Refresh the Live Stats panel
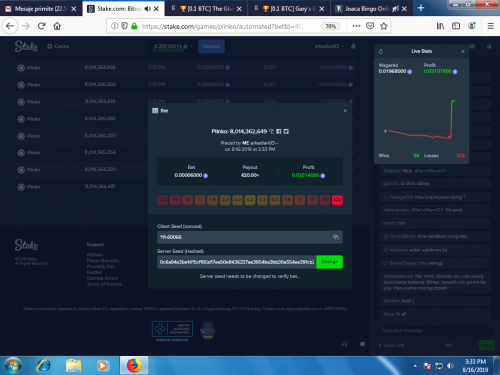Image resolution: width=500 pixels, height=375 pixels. coord(381,51)
